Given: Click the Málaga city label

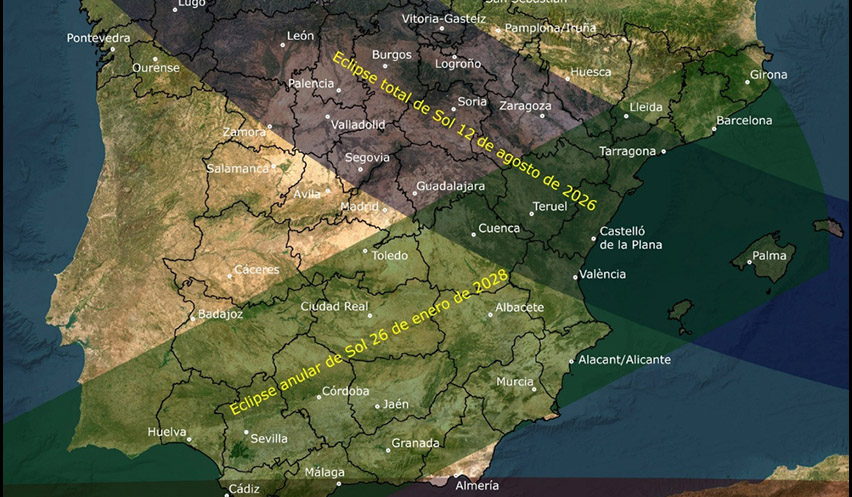Looking at the screenshot, I should coord(324,473).
